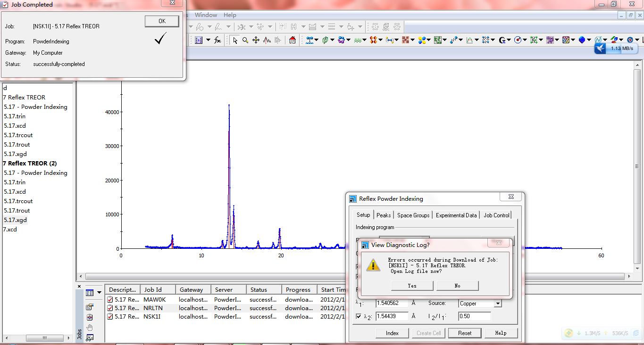Select the arrow selection pointer tool

235,40
